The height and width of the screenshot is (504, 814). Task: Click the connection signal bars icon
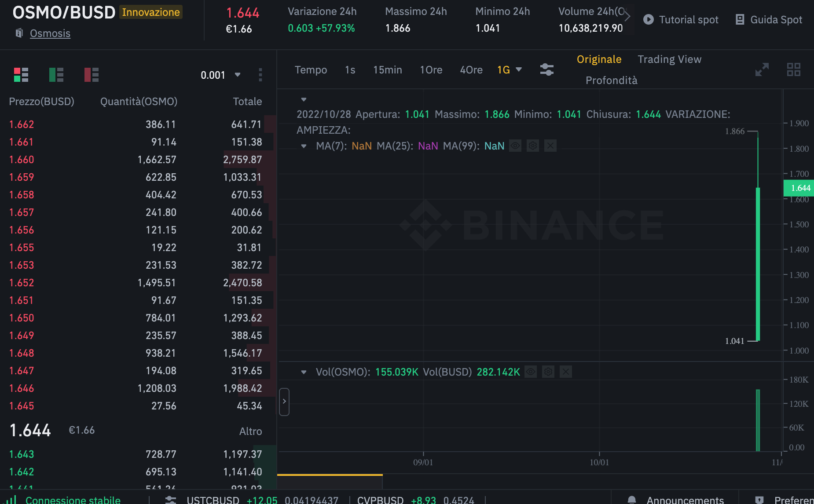click(x=12, y=499)
